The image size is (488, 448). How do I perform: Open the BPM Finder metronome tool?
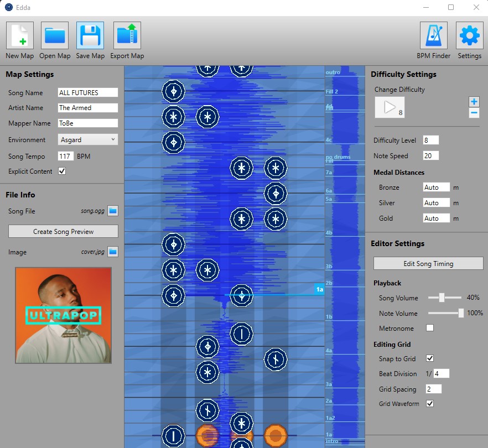coord(434,35)
